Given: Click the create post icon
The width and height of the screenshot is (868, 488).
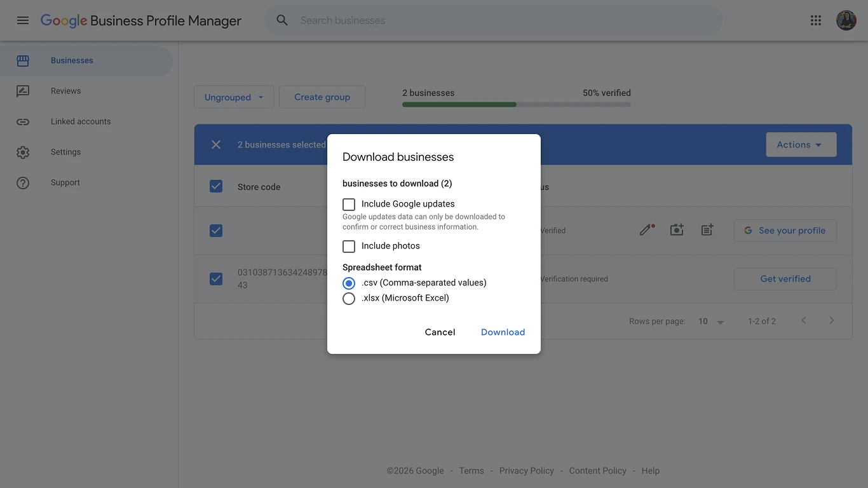Looking at the screenshot, I should (x=707, y=230).
